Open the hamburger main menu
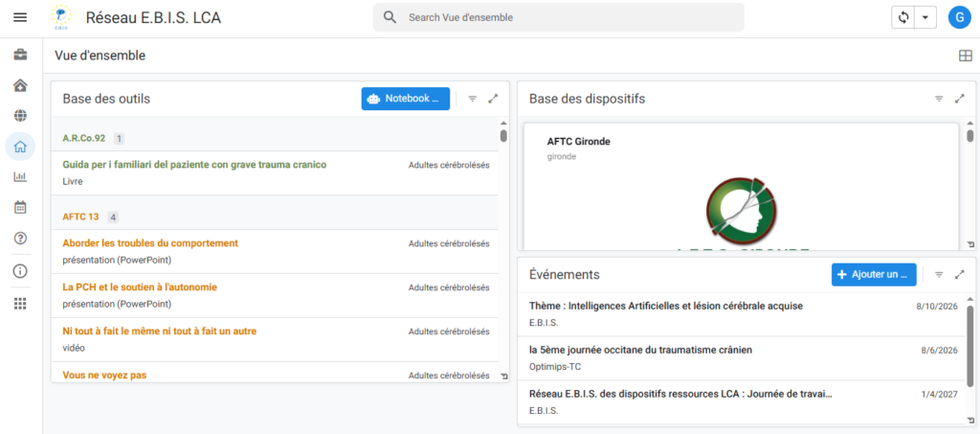 pos(20,17)
